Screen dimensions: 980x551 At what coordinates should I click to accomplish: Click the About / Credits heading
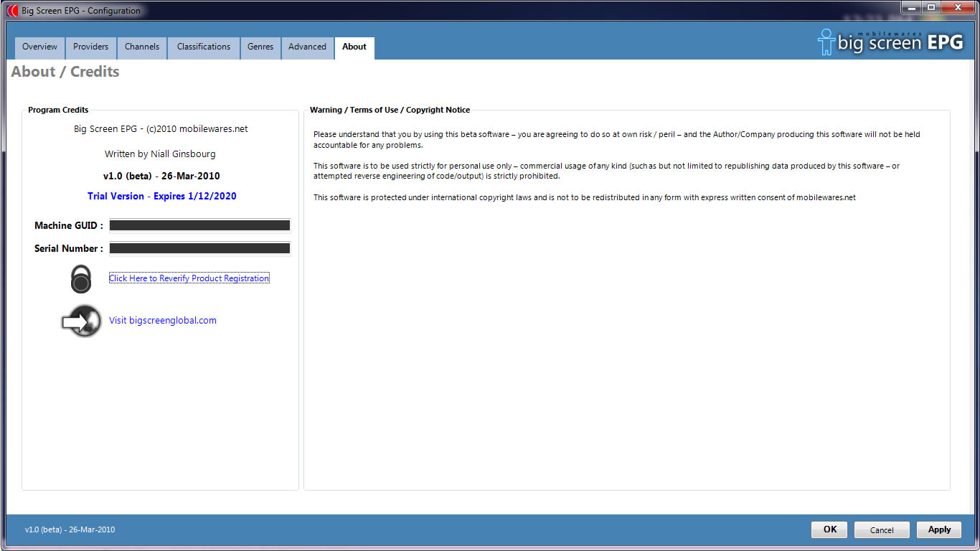click(65, 72)
